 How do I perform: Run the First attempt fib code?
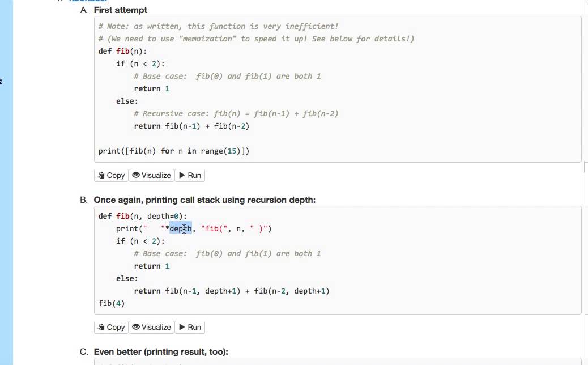[190, 175]
